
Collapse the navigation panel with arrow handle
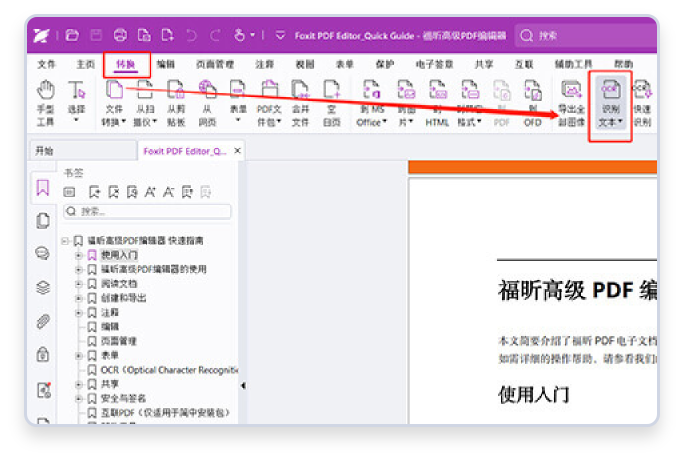243,386
